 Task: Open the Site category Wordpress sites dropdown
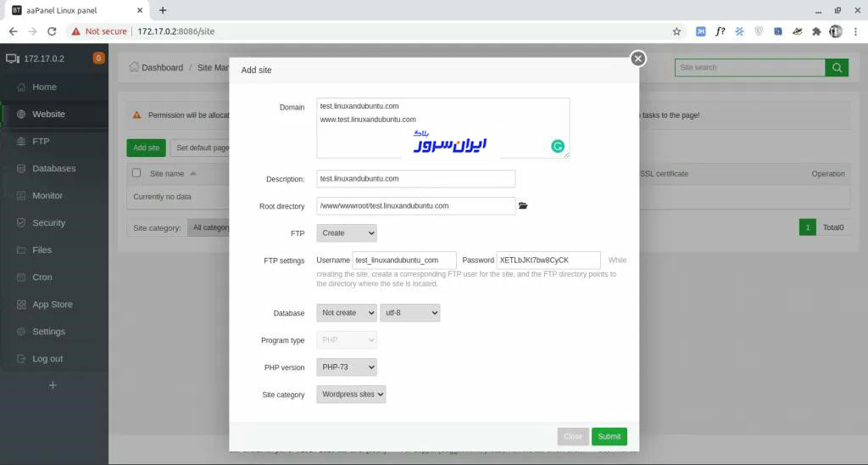pyautogui.click(x=351, y=394)
